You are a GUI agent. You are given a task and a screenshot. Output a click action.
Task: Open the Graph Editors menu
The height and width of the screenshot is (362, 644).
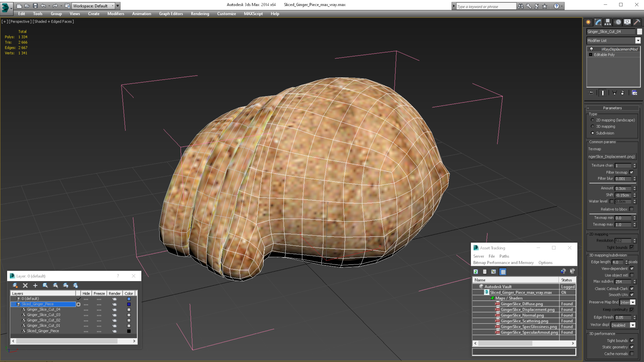171,14
